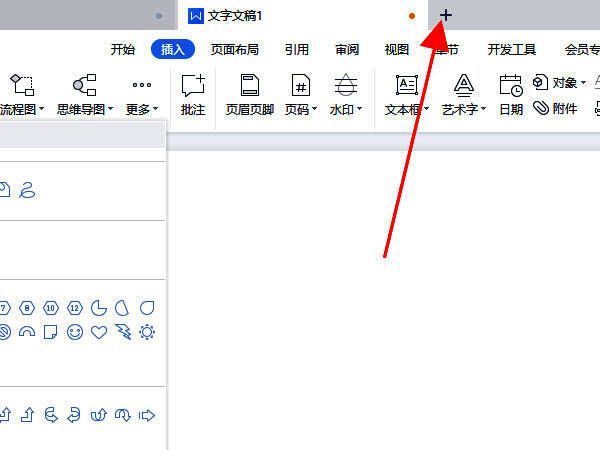Screen dimensions: 600x450
Task: Click the new tab plus button
Action: [446, 16]
